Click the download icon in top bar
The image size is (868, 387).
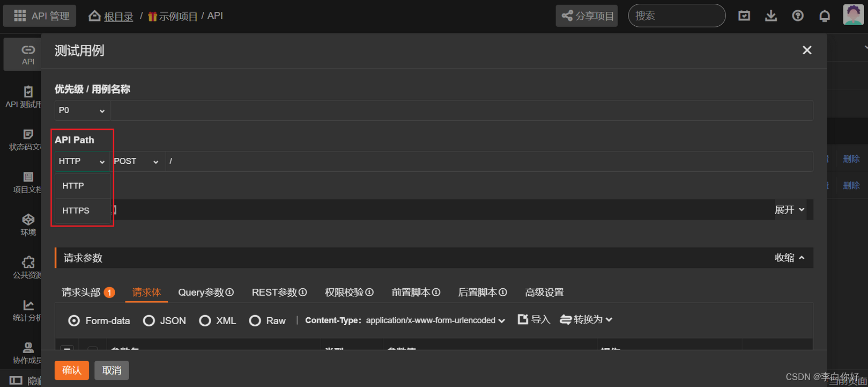(x=770, y=16)
